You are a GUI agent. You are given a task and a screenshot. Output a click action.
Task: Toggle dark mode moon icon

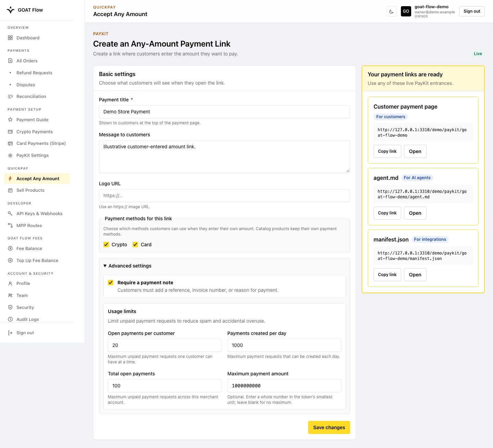tap(391, 11)
